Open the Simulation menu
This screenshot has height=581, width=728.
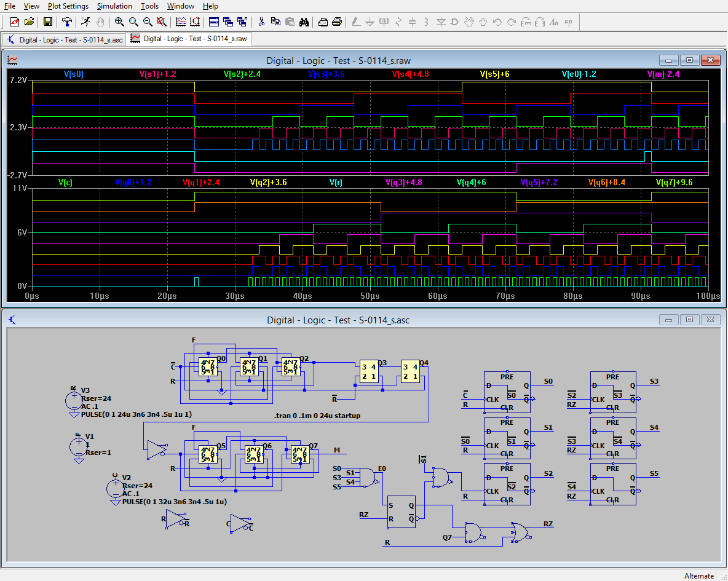114,6
